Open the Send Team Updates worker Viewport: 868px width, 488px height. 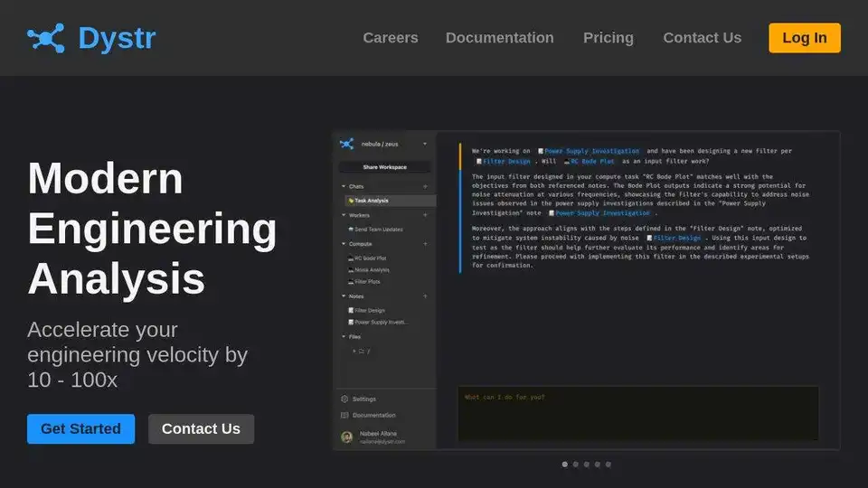[375, 229]
